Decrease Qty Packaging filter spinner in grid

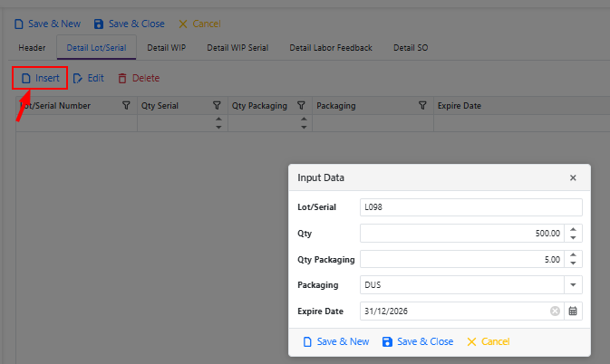click(304, 127)
